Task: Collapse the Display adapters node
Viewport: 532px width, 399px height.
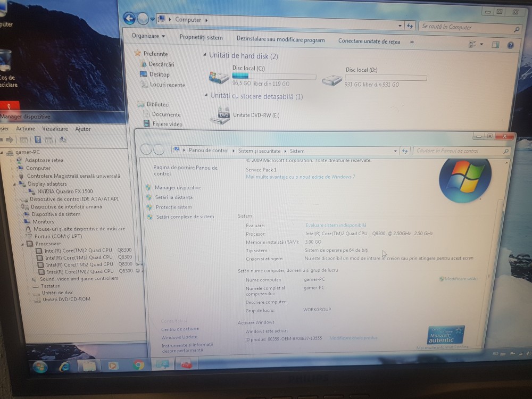Action: tap(14, 184)
